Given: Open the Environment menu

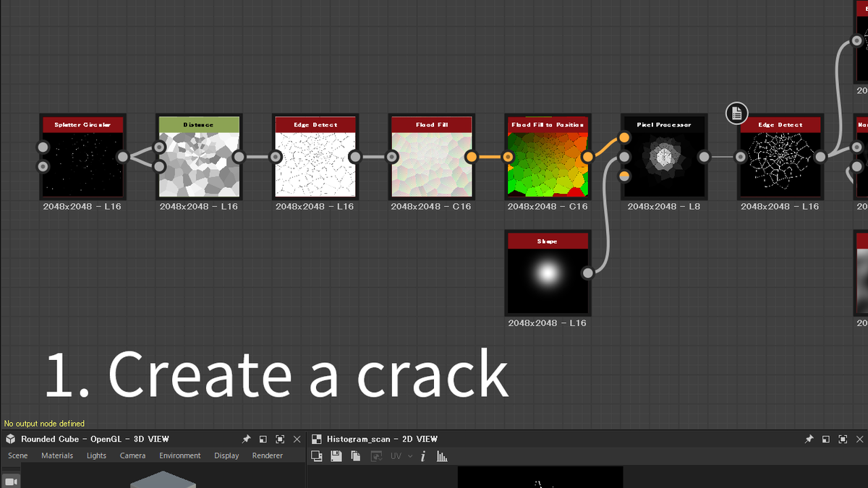Looking at the screenshot, I should coord(180,455).
